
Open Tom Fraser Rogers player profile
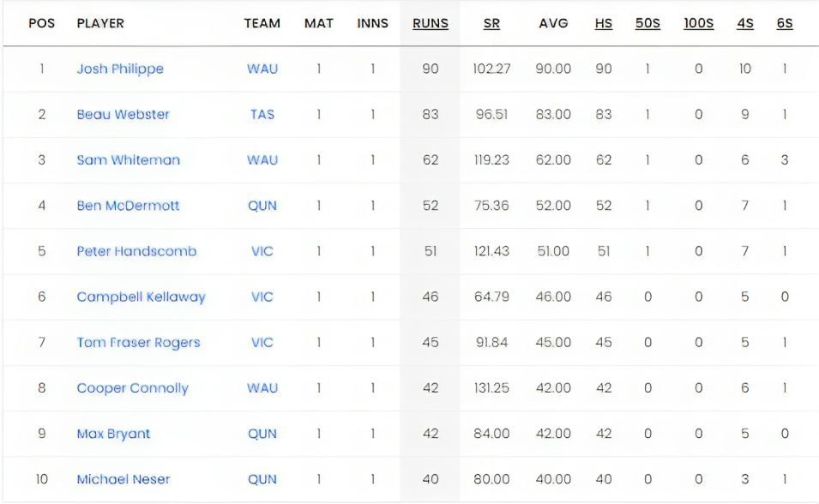tap(138, 343)
